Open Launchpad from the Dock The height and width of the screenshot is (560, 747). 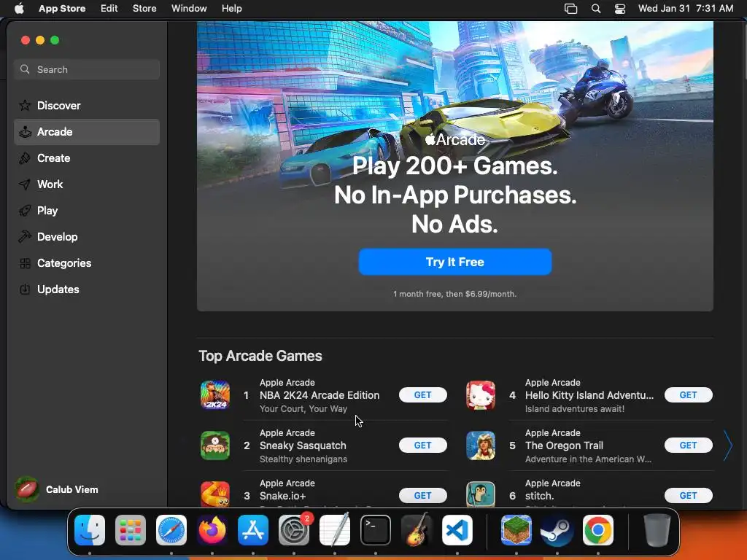pos(131,530)
